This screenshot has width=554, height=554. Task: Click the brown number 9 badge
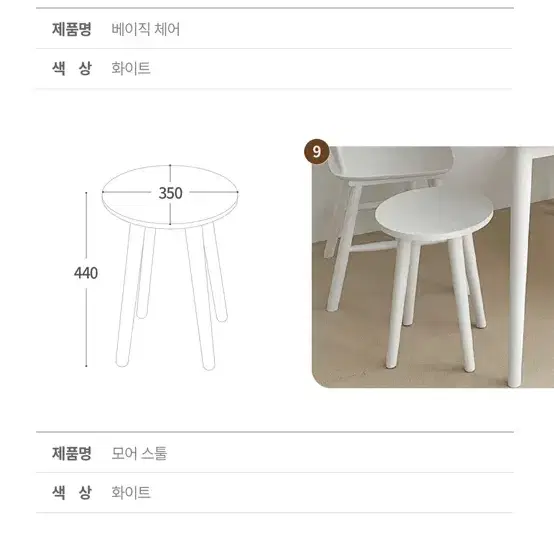click(x=317, y=152)
